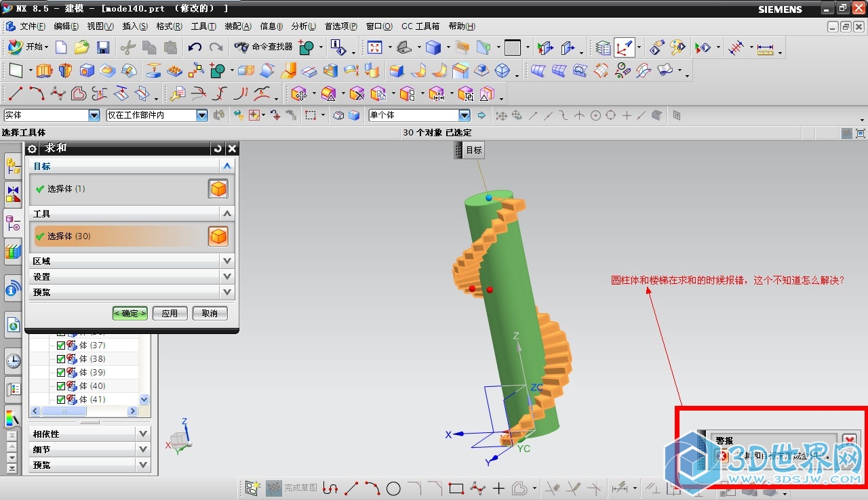Open the 帮助(H) menu

(462, 26)
